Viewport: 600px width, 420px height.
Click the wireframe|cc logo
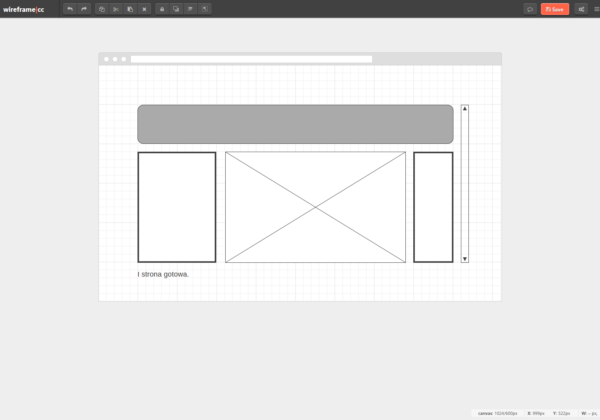pos(24,9)
